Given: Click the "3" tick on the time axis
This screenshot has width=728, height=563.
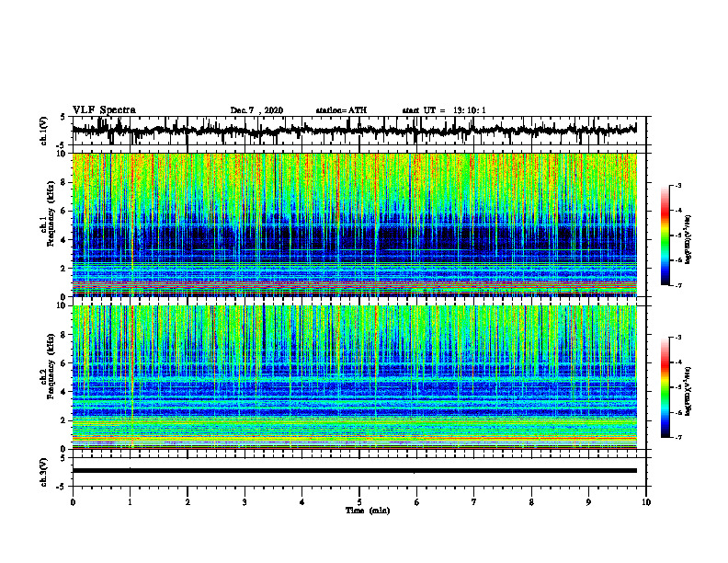Looking at the screenshot, I should click(245, 502).
